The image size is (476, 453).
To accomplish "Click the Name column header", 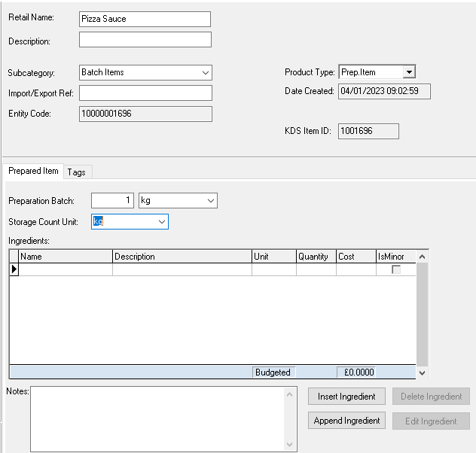I will [x=66, y=257].
